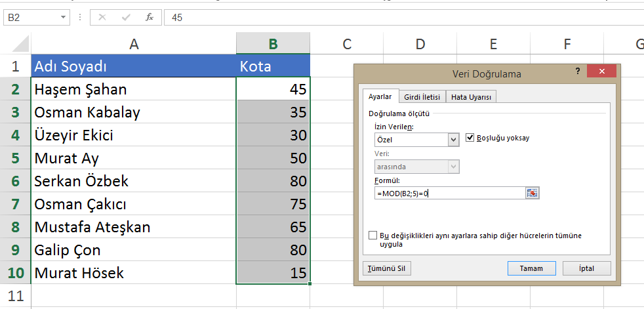Expand the Name Box dropdown arrow
644x309 pixels.
click(63, 17)
